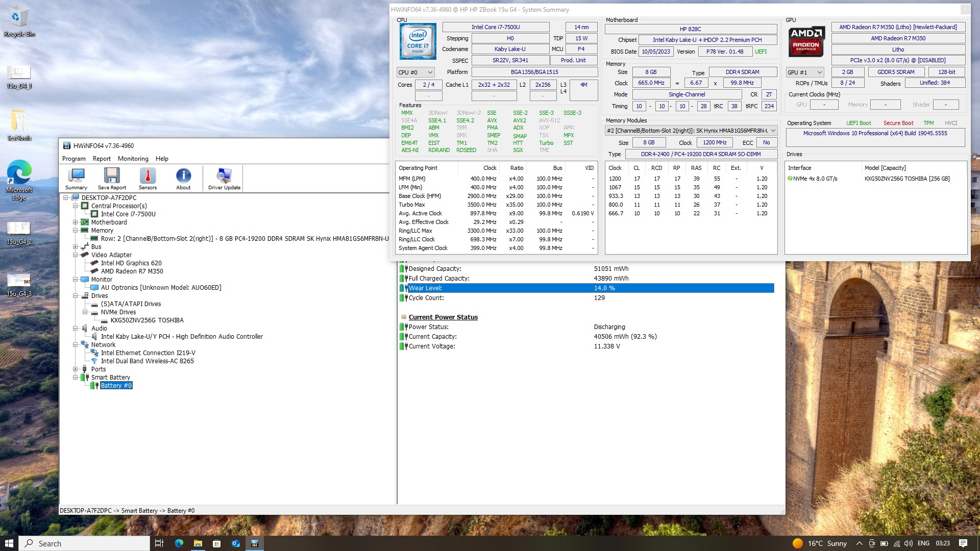Open the Program menu

(74, 159)
